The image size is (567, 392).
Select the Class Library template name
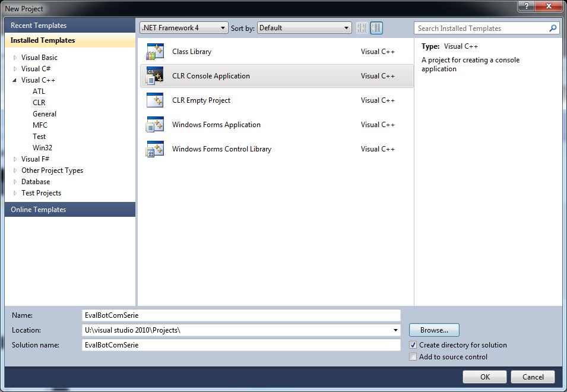click(192, 52)
